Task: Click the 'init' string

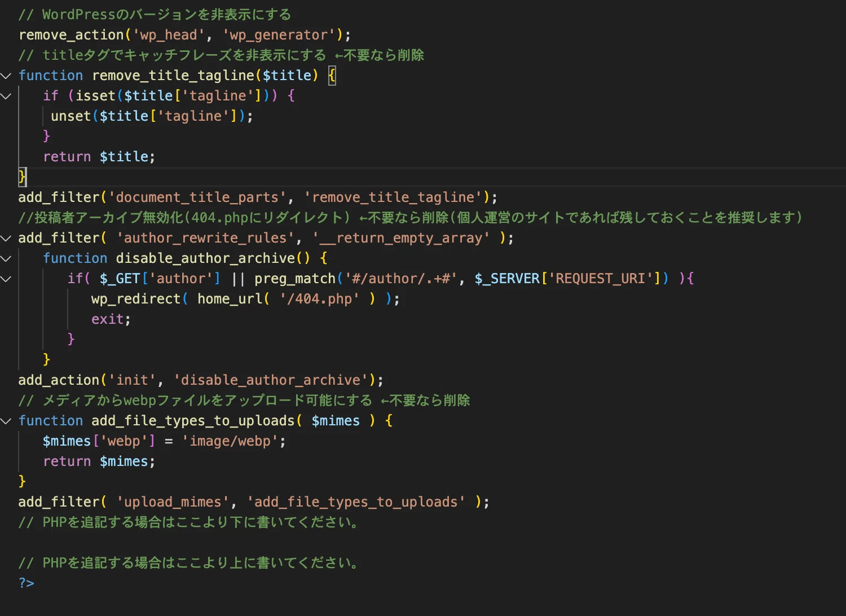Action: [x=132, y=380]
